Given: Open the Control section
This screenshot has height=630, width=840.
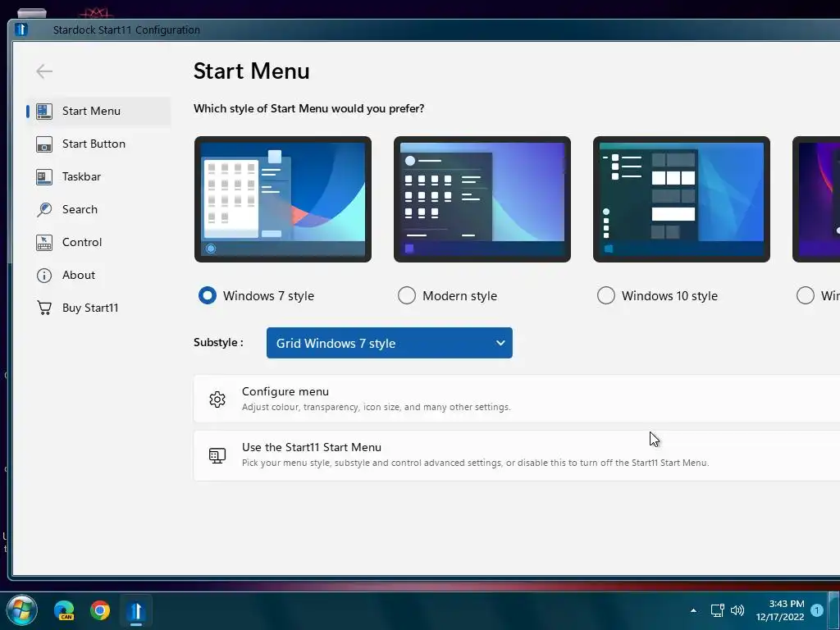Looking at the screenshot, I should (x=99, y=242).
